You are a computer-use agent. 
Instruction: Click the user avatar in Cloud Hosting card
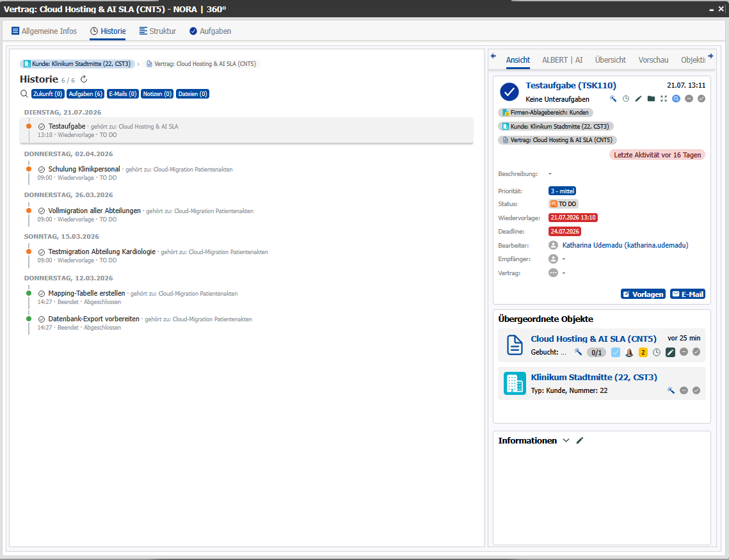[629, 352]
